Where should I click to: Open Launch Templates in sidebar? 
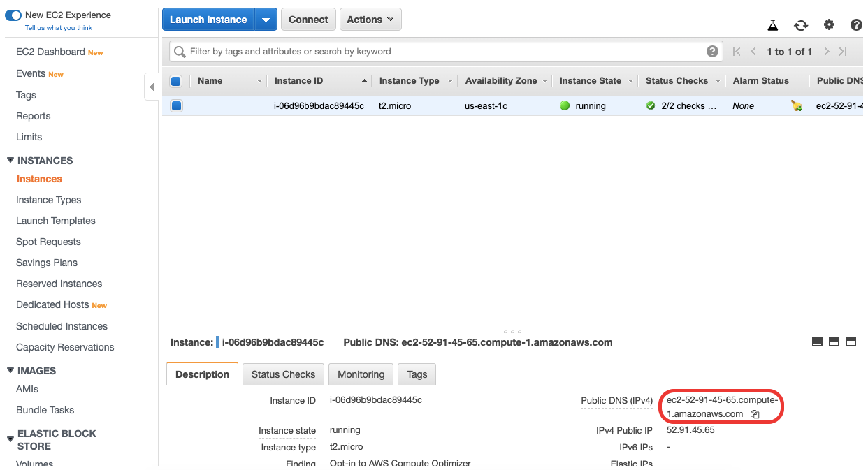coord(56,221)
